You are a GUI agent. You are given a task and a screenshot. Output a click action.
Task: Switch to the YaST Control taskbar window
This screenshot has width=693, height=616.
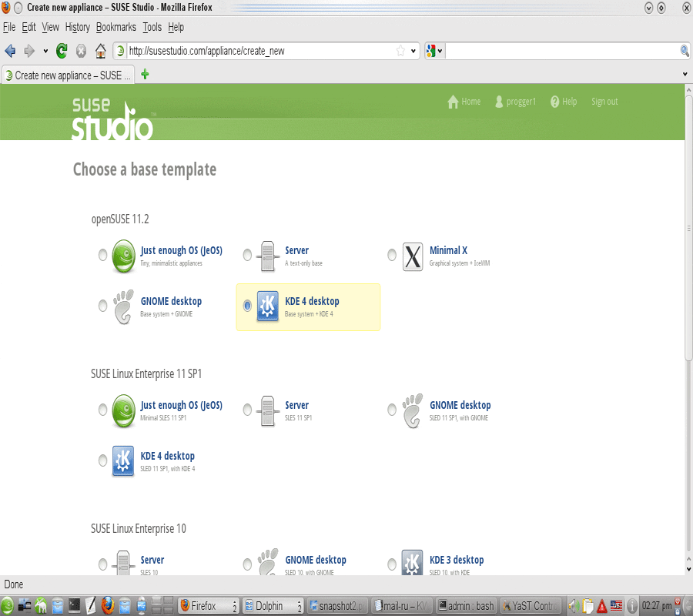tap(530, 606)
